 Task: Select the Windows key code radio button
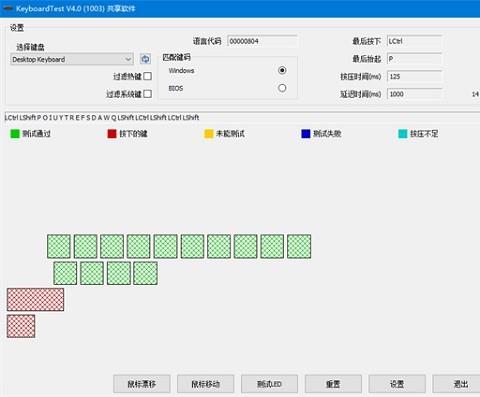point(282,70)
